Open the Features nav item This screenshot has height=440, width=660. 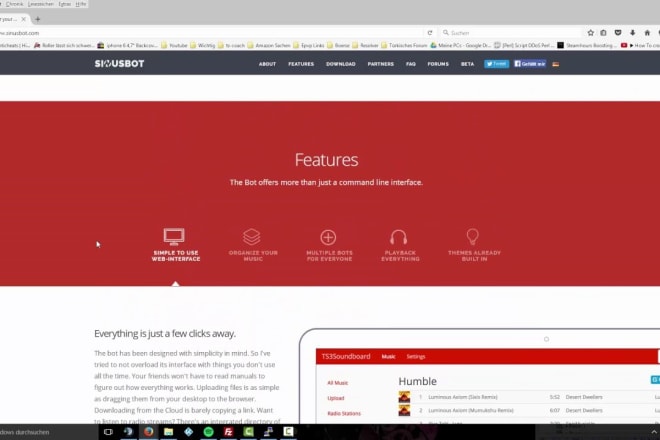point(301,64)
